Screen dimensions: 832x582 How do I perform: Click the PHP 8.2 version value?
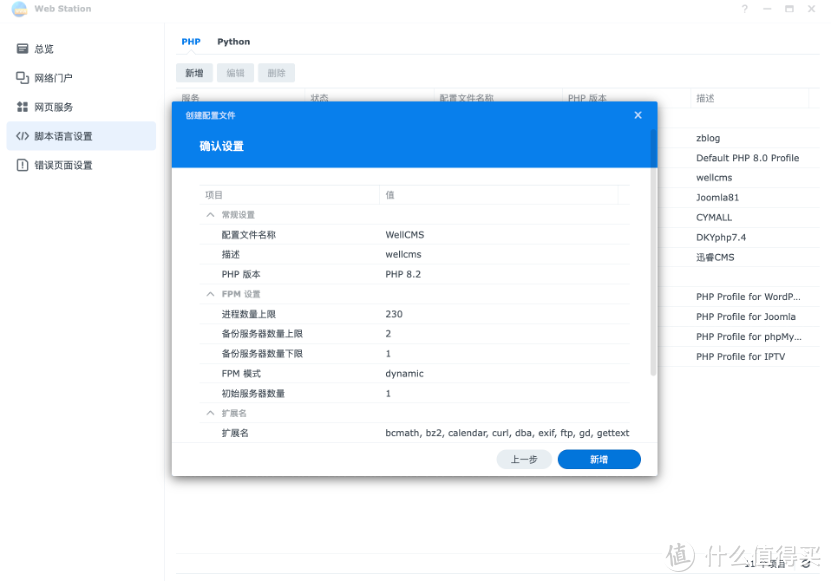[403, 274]
